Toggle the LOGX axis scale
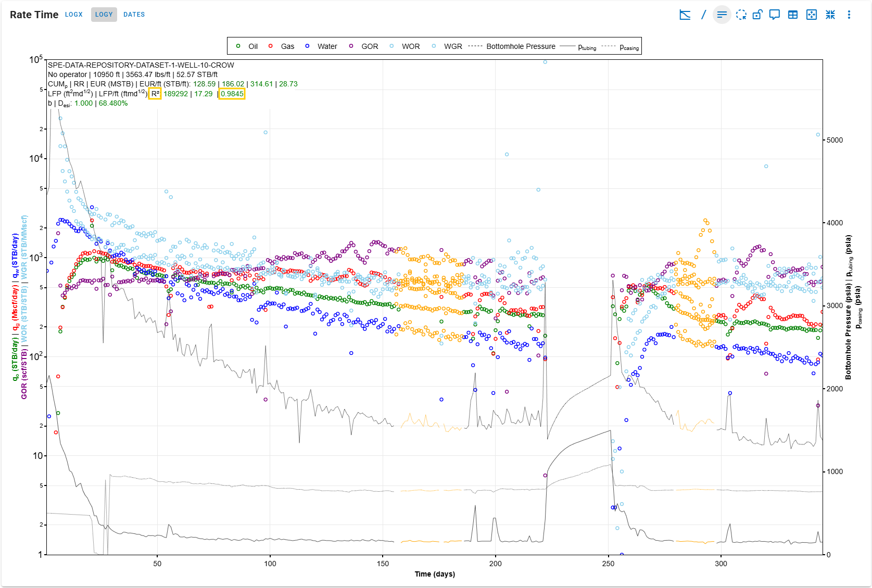This screenshot has width=872, height=588. 73,15
